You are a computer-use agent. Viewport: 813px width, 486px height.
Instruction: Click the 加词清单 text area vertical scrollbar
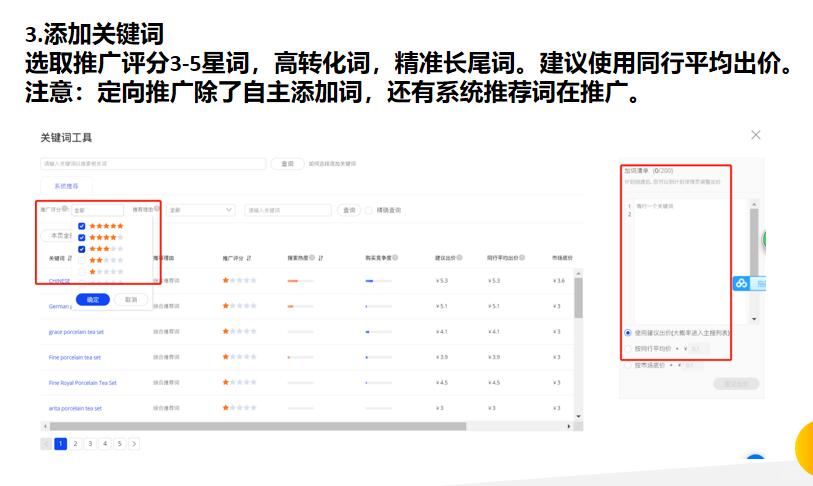pos(754,243)
